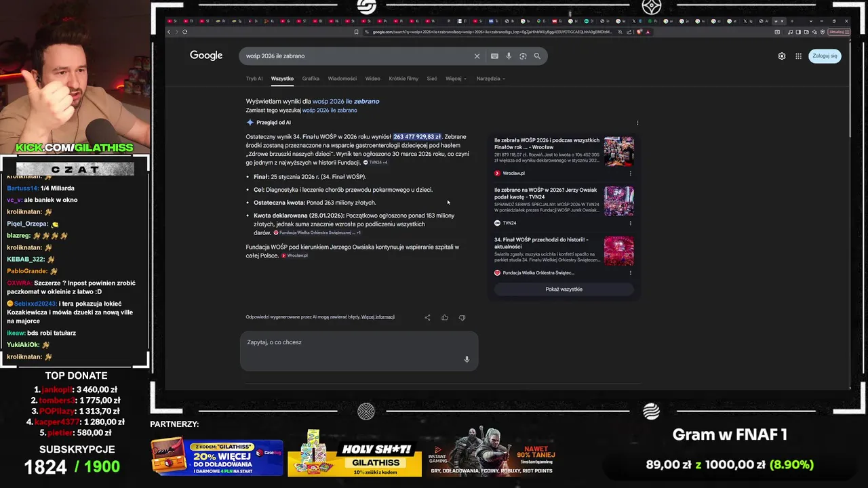
Task: Open thumbnail of 34. Finał WOŚP article
Action: [x=619, y=251]
